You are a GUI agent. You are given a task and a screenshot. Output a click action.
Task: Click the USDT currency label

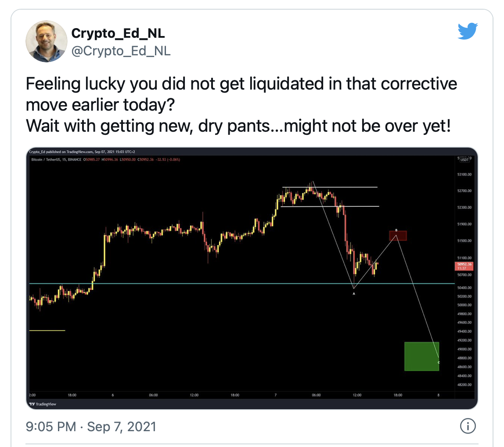click(464, 159)
